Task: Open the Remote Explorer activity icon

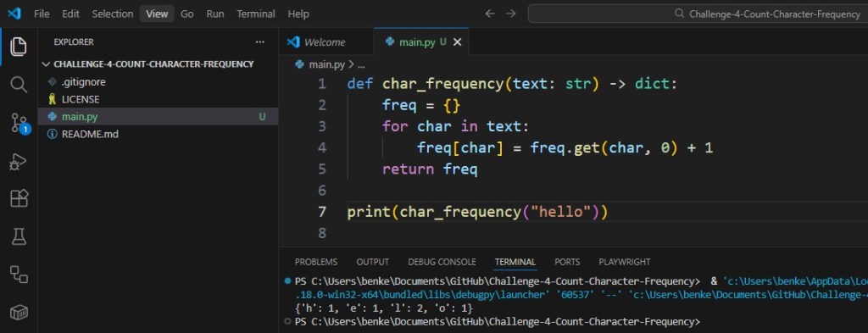Action: click(x=19, y=275)
